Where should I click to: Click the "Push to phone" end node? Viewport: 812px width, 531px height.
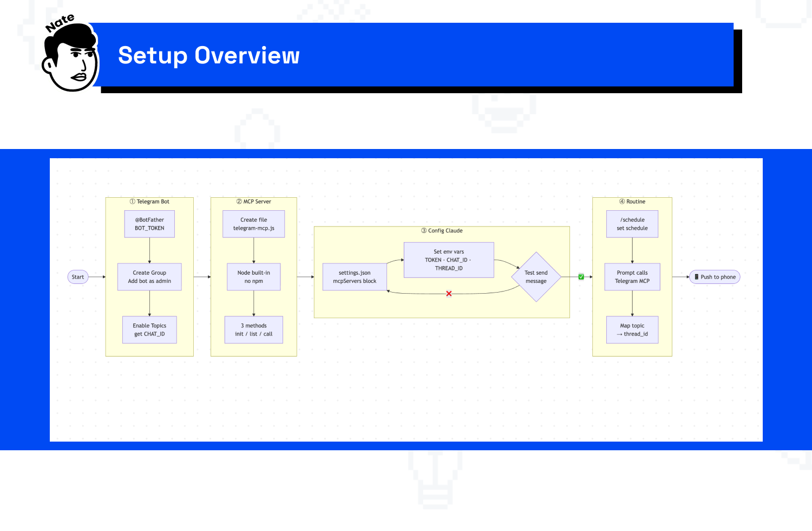tap(715, 277)
